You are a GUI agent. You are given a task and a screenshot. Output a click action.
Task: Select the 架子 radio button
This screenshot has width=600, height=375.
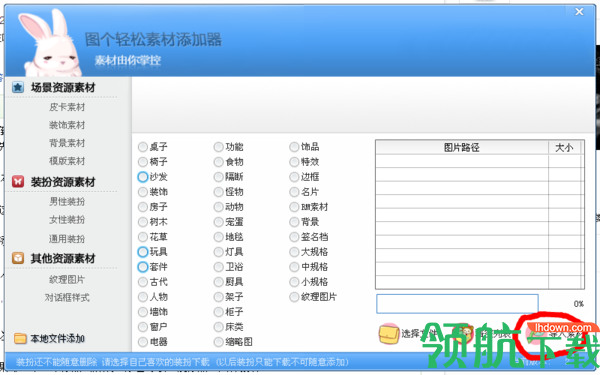coord(218,297)
